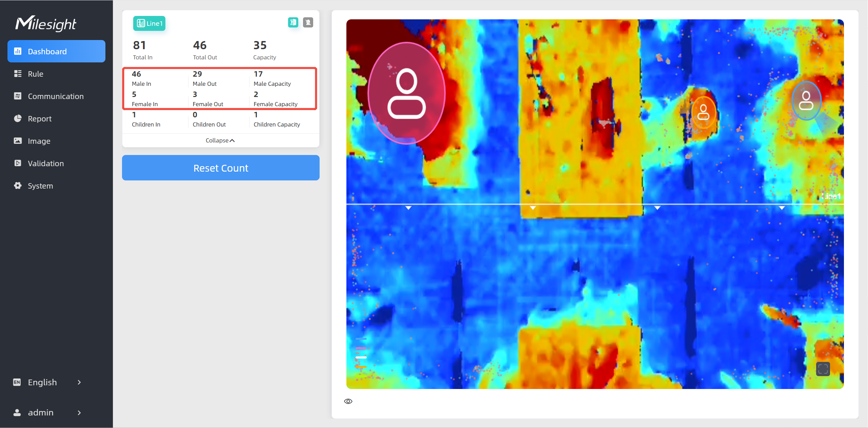Viewport: 868px width, 428px height.
Task: Click the orange person marker
Action: (703, 113)
